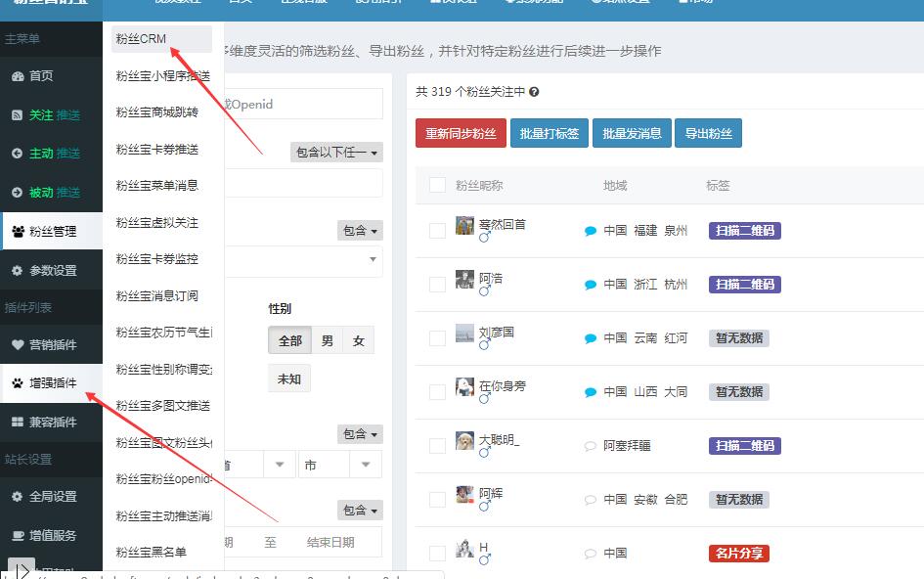Tick the select-all checkbox in table header
Screen dimensions: 924x579
[437, 185]
